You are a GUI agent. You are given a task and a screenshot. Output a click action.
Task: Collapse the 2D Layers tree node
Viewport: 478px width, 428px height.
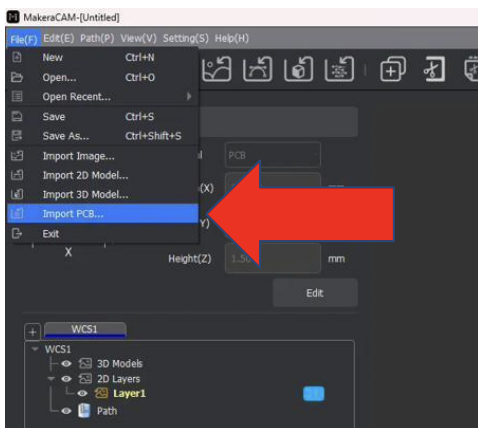[x=51, y=379]
